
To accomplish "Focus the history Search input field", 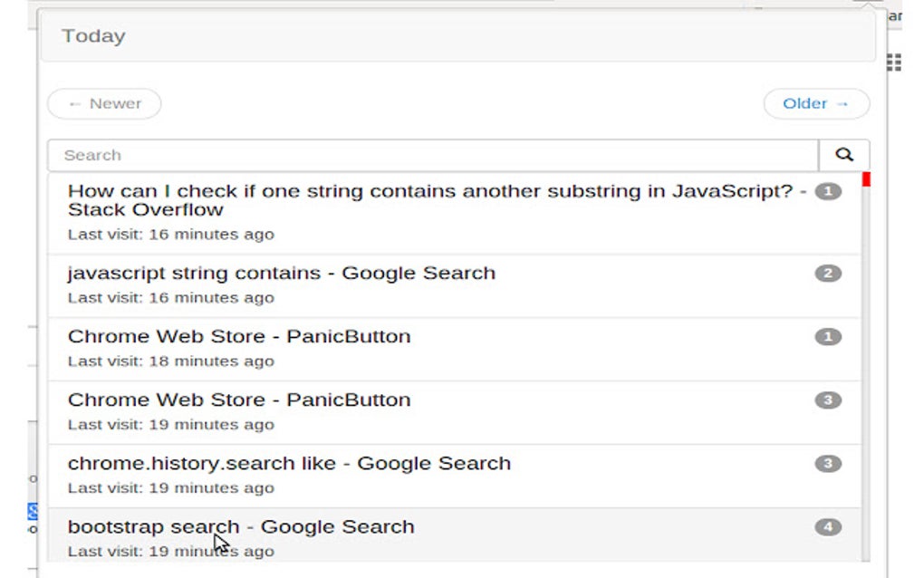I will (x=433, y=155).
